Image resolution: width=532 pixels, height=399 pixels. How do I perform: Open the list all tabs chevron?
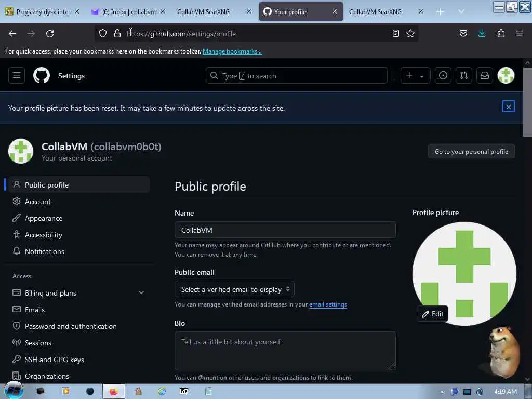point(461,11)
